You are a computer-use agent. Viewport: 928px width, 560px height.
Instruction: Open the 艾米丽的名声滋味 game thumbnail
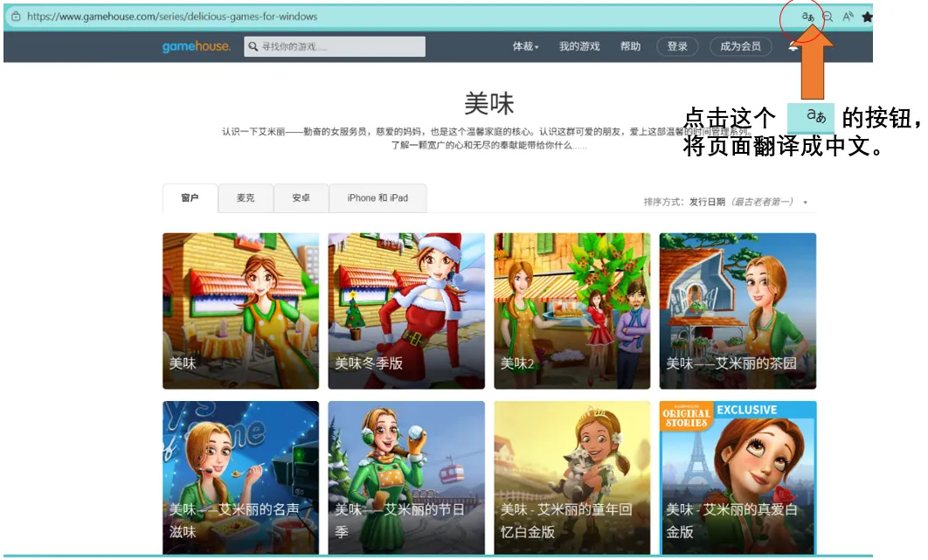(x=241, y=478)
